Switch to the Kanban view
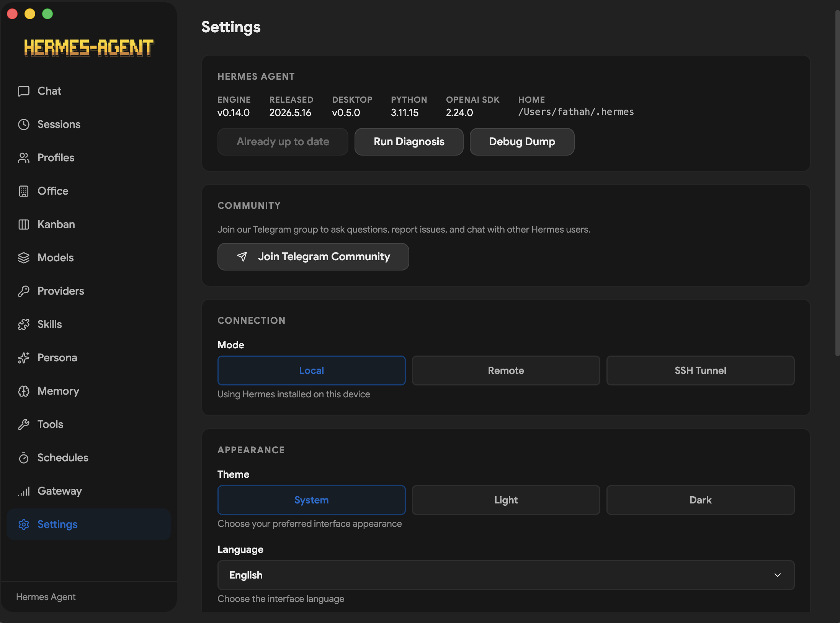840x623 pixels. pos(89,225)
